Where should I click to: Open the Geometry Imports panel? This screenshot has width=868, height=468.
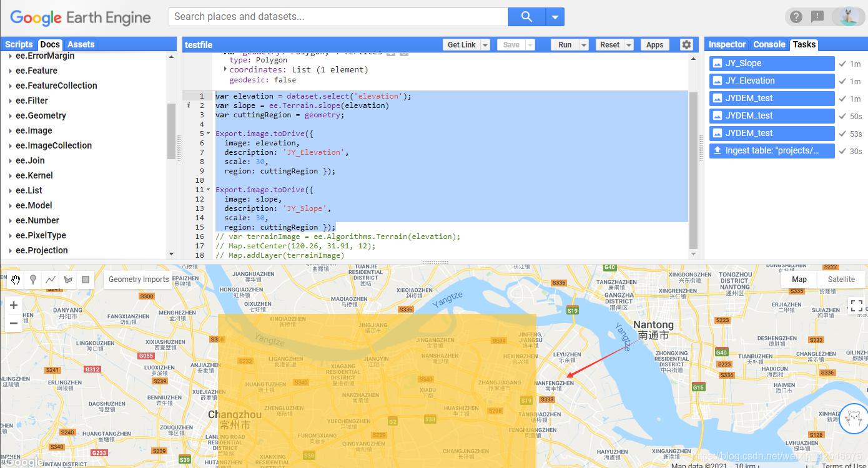pyautogui.click(x=139, y=280)
